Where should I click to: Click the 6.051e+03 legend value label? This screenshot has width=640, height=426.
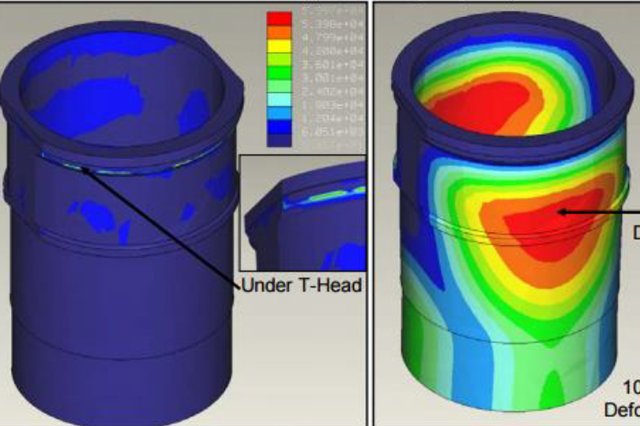point(333,132)
